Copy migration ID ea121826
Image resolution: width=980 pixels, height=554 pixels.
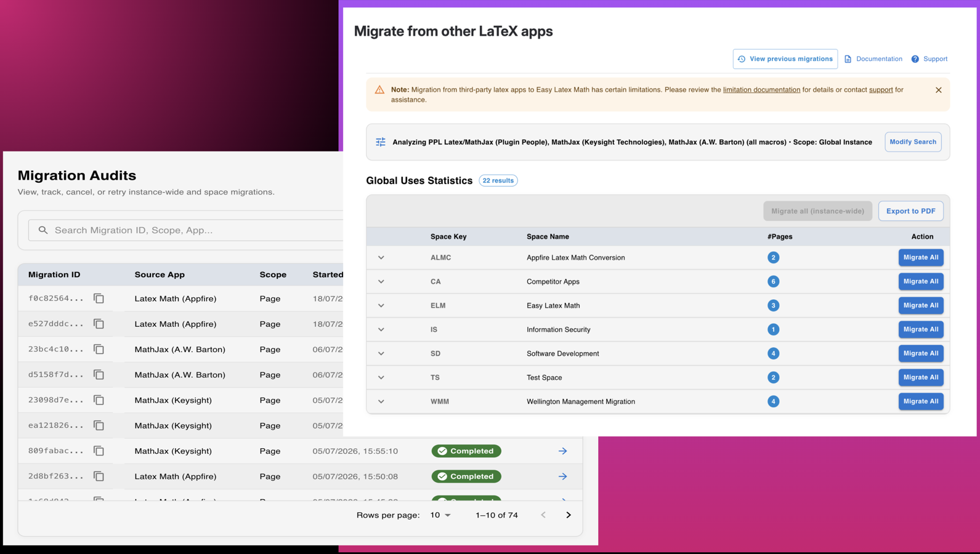point(99,425)
